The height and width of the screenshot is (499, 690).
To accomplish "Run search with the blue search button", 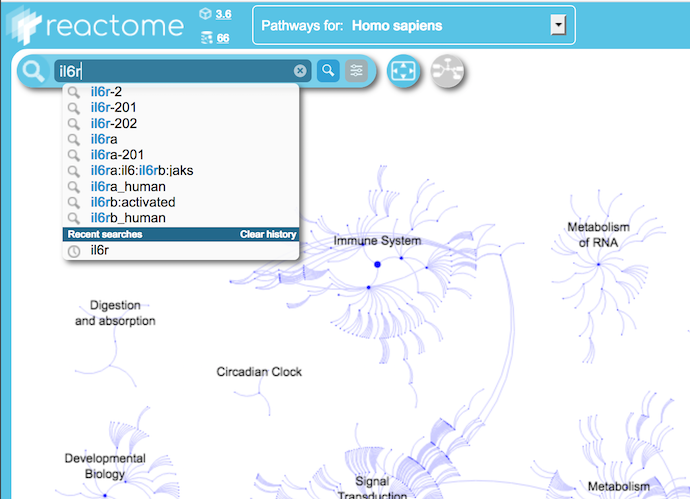I will tap(328, 71).
